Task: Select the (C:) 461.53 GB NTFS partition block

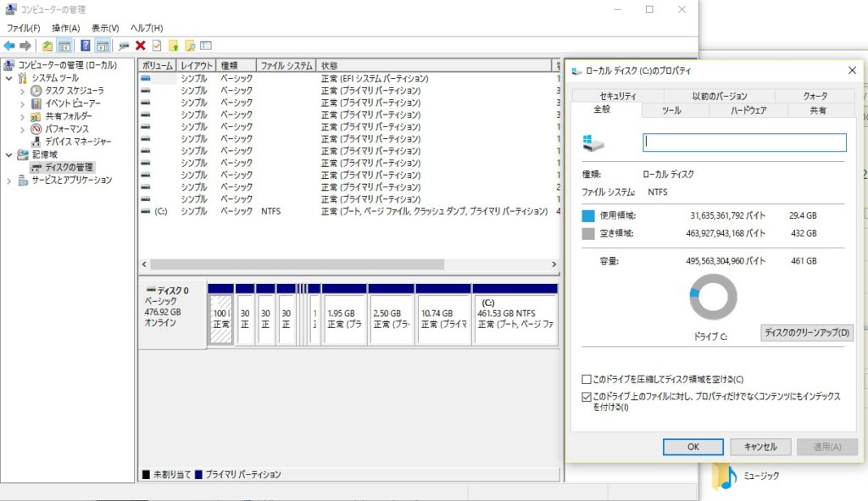Action: pos(515,315)
